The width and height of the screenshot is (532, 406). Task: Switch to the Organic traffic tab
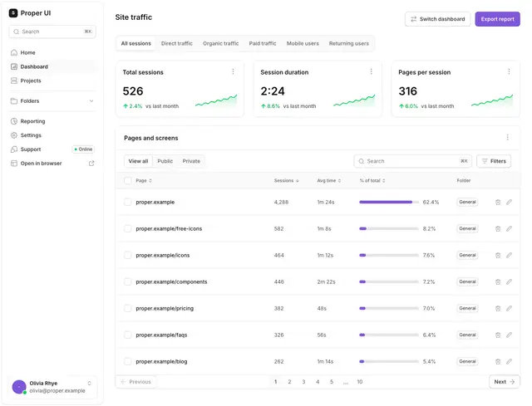(221, 43)
